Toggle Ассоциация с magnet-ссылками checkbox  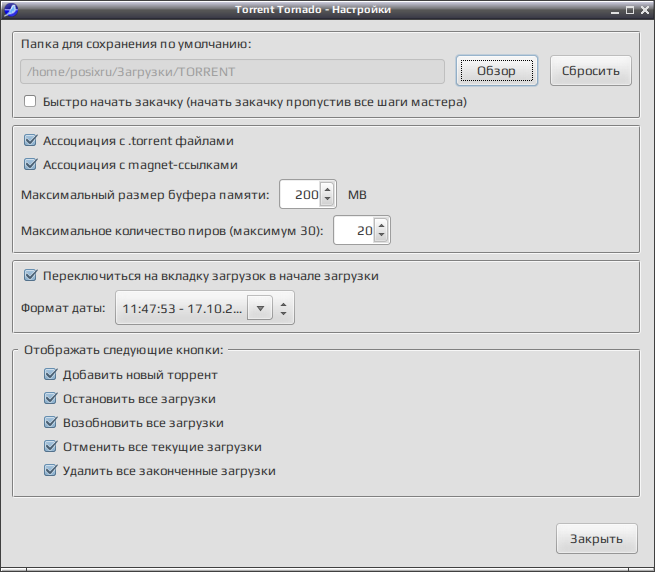[x=30, y=164]
